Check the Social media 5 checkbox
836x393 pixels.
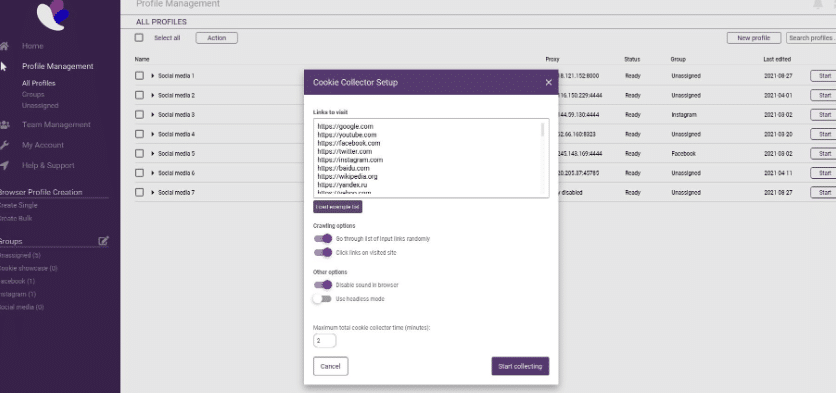pos(139,154)
